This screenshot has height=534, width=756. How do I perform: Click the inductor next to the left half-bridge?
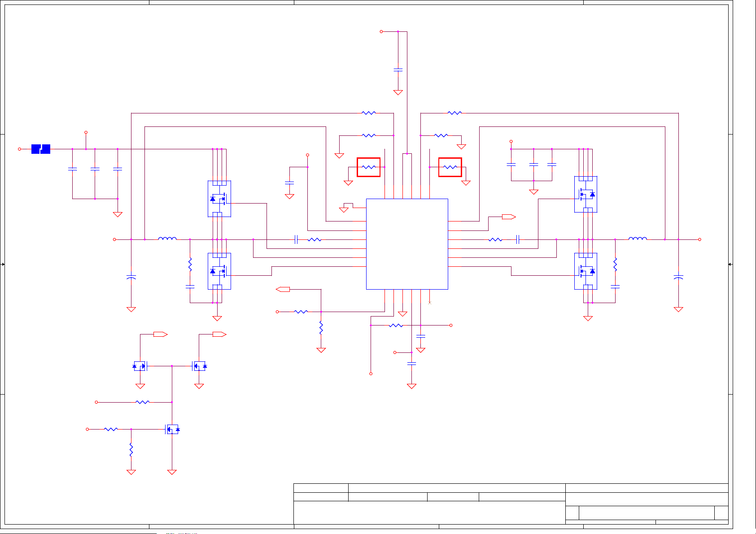tap(167, 239)
